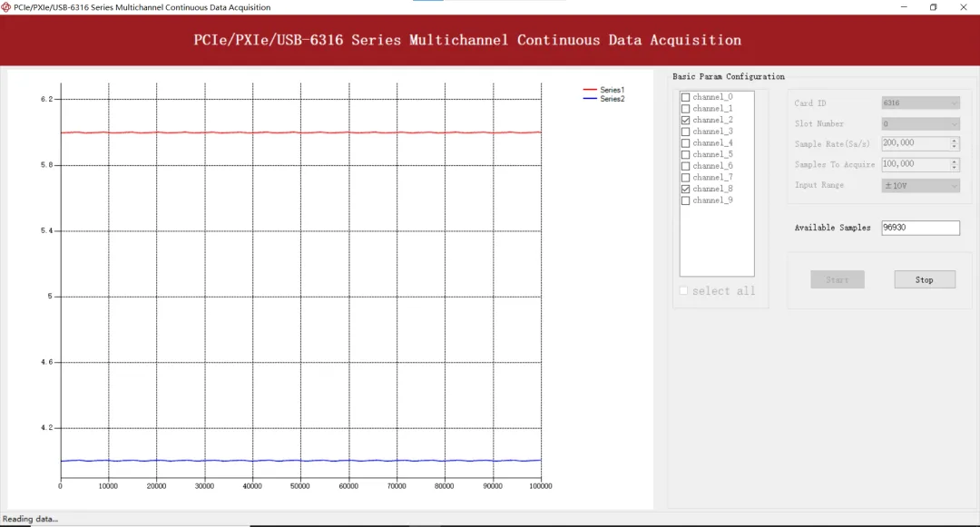The width and height of the screenshot is (980, 527).
Task: Click the 70000 x-axis label
Action: tap(397, 486)
